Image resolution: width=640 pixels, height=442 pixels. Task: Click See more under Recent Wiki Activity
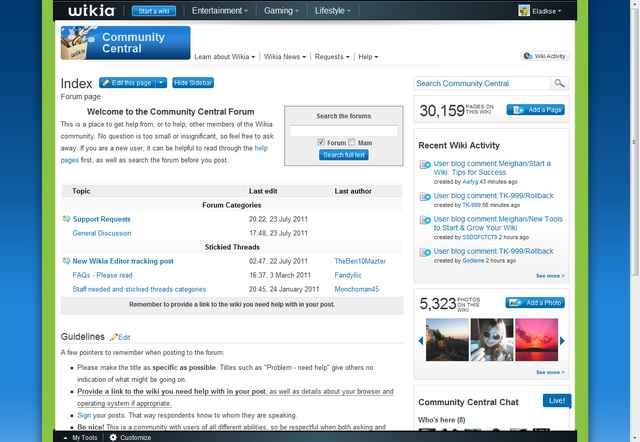point(550,276)
